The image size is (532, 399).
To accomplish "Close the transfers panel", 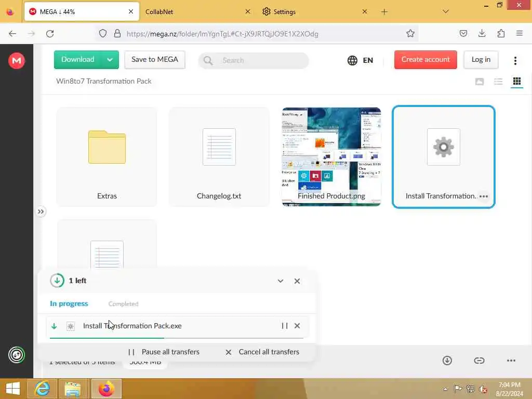I will pyautogui.click(x=297, y=281).
